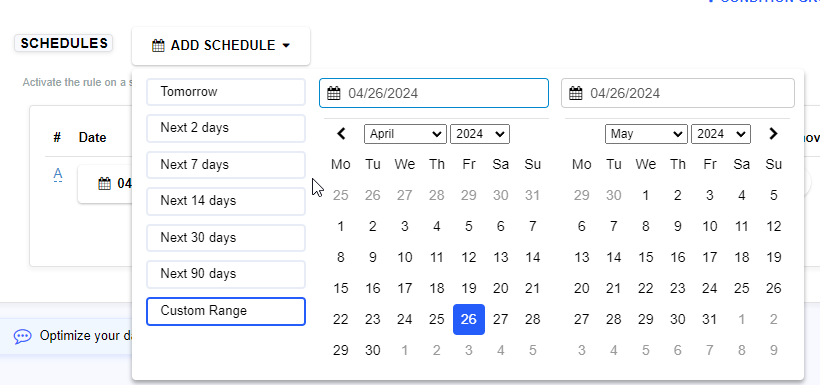Select greyed June 2 in right calendar

773,319
